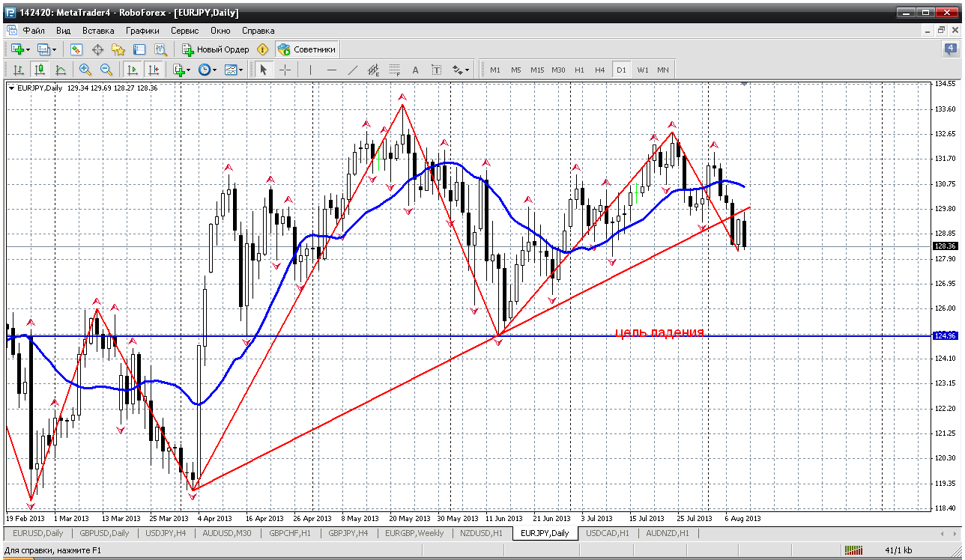This screenshot has width=965, height=560.
Task: Select the Vertical Line drawing tool
Action: (x=310, y=70)
